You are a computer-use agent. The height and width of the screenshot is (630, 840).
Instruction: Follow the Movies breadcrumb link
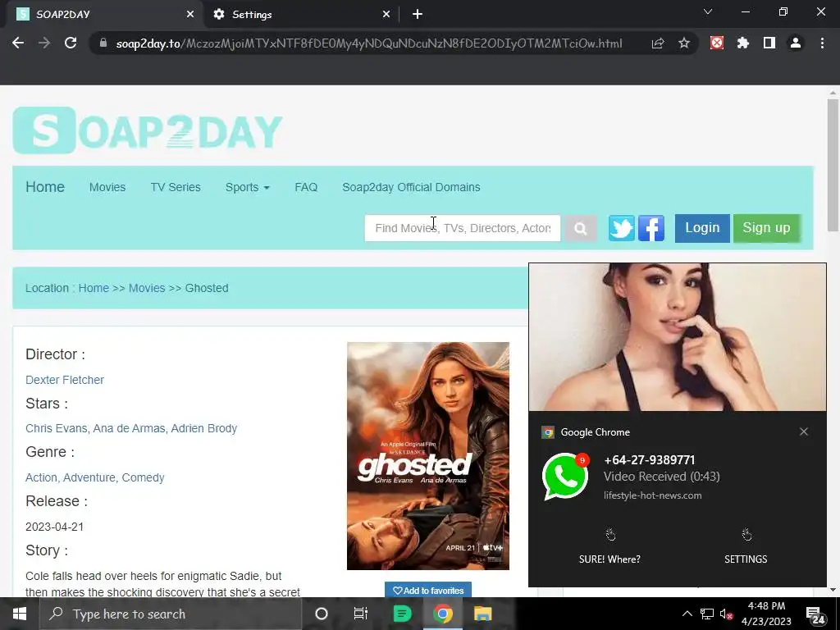[x=147, y=288]
